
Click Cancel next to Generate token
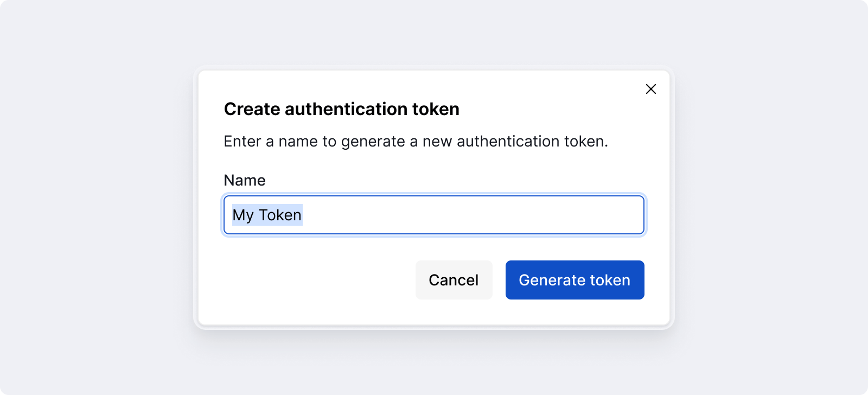click(454, 280)
